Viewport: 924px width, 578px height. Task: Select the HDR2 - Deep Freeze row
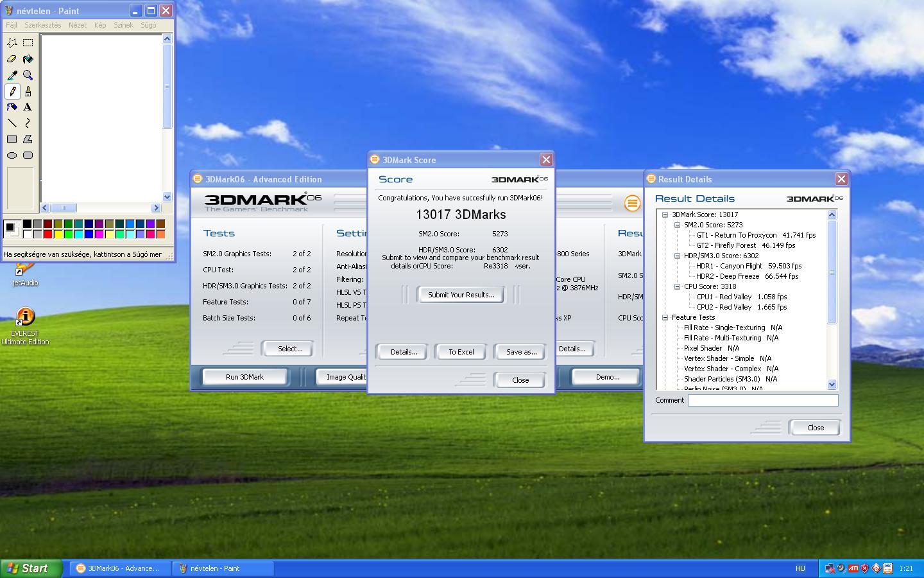coord(748,276)
